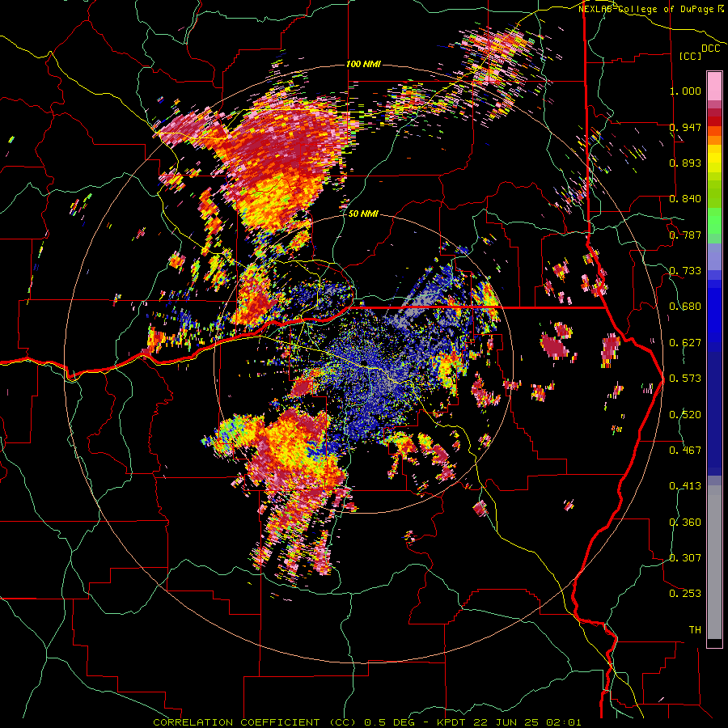Select the 1.000 value on the scale
The image size is (728, 728).
(685, 91)
